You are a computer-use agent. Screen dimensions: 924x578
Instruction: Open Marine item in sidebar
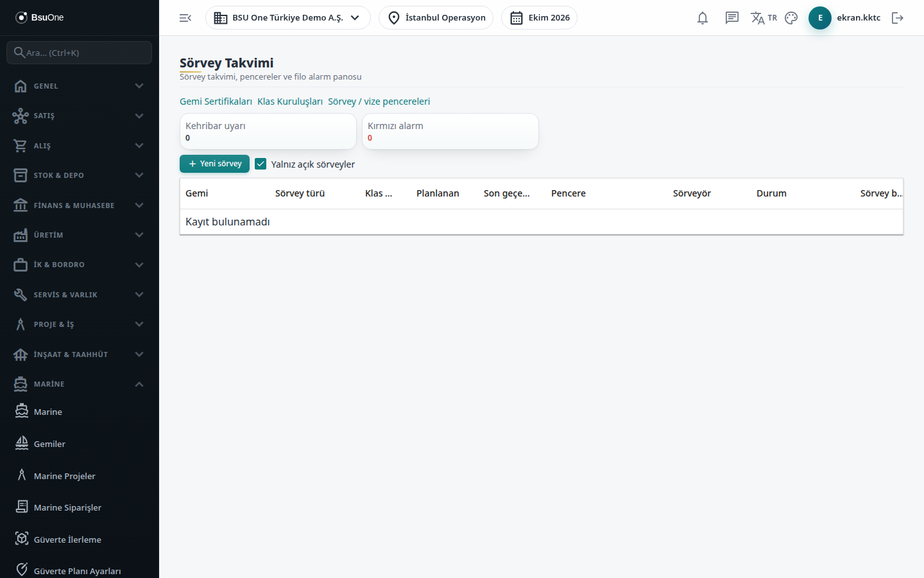point(80,412)
